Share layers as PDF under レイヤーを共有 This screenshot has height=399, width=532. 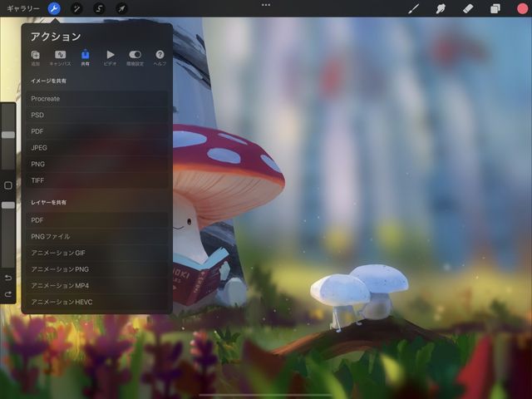pyautogui.click(x=97, y=220)
